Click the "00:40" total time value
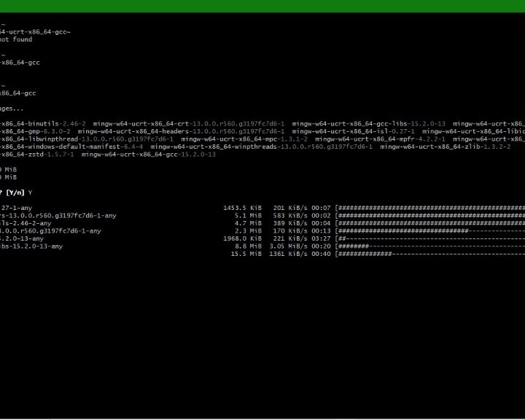The image size is (525, 420). pyautogui.click(x=321, y=254)
